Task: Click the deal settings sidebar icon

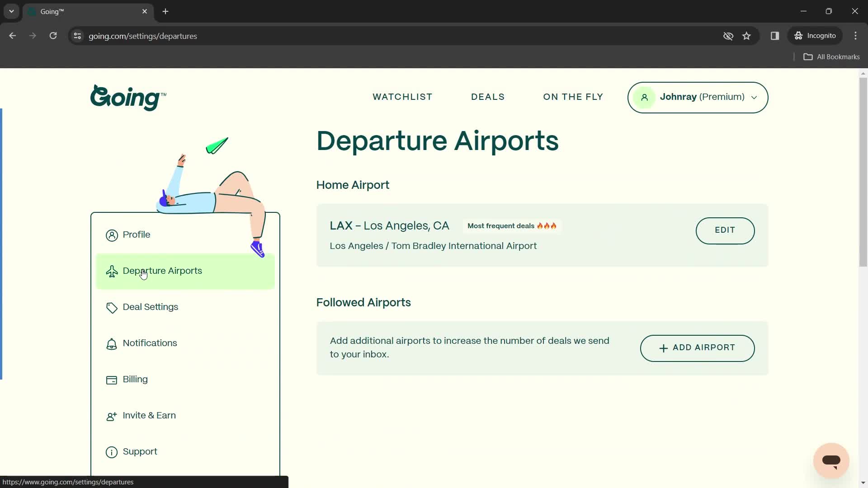Action: coord(112,307)
